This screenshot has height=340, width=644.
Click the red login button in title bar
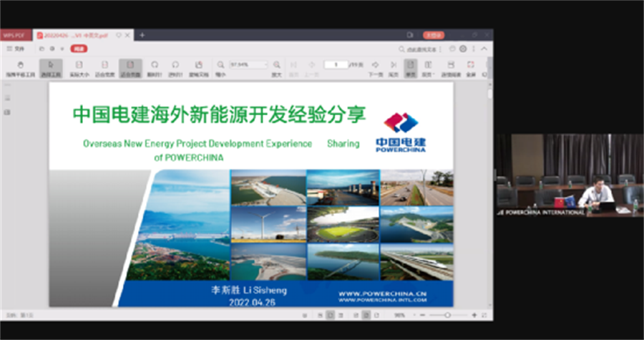click(x=434, y=35)
